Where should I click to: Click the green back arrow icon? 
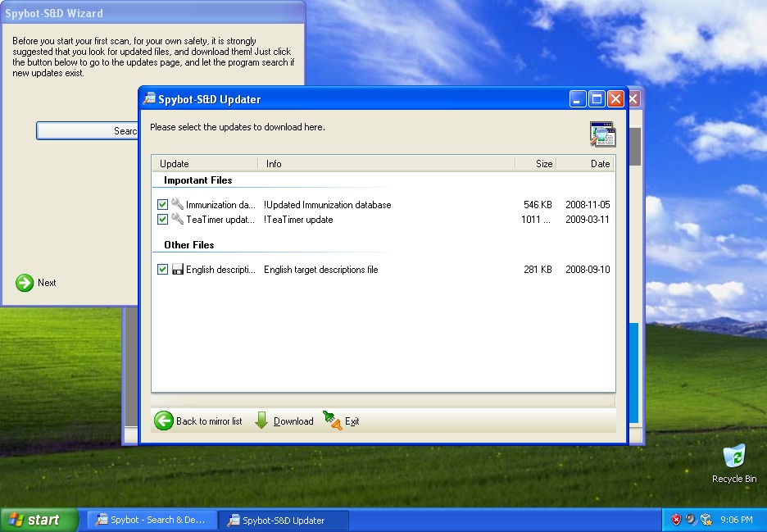pos(164,421)
